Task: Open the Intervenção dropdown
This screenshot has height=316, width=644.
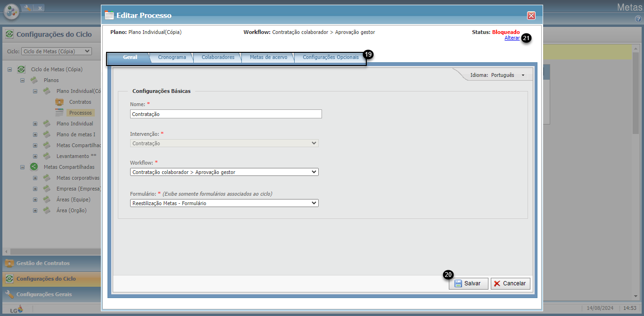Action: click(224, 143)
